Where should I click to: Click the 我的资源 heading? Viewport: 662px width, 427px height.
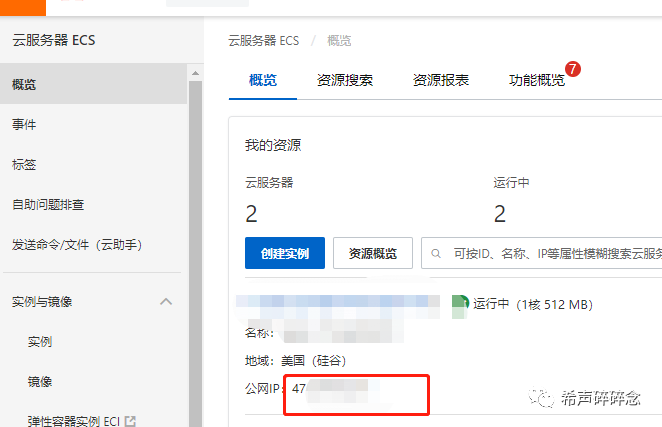(273, 145)
